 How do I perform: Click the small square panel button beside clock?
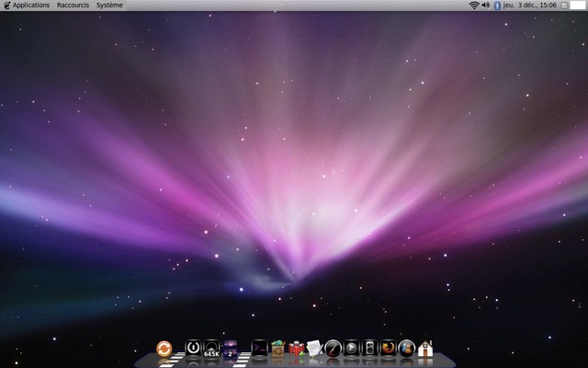click(x=564, y=6)
